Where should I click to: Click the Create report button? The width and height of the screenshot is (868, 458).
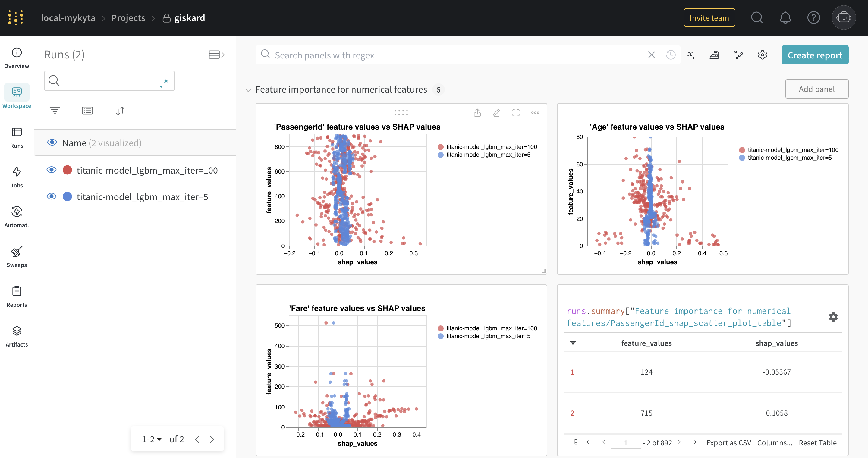click(x=815, y=55)
